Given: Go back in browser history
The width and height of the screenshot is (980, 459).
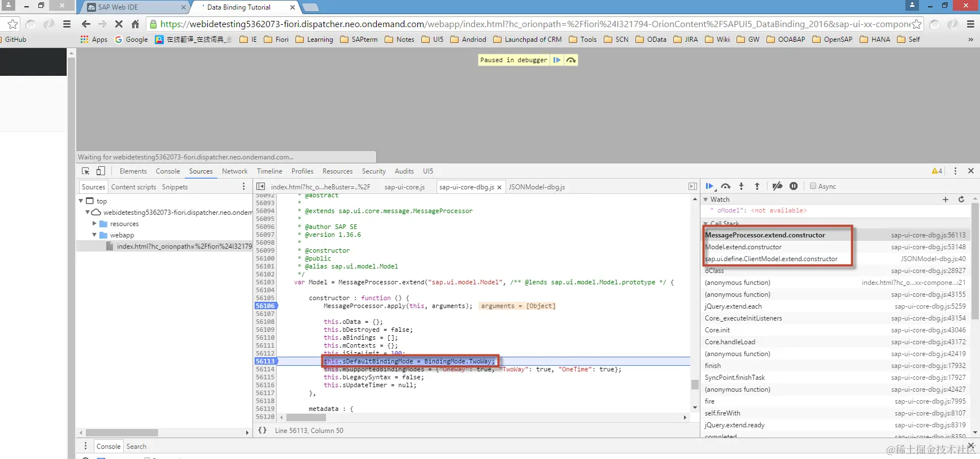Looking at the screenshot, I should tap(86, 24).
